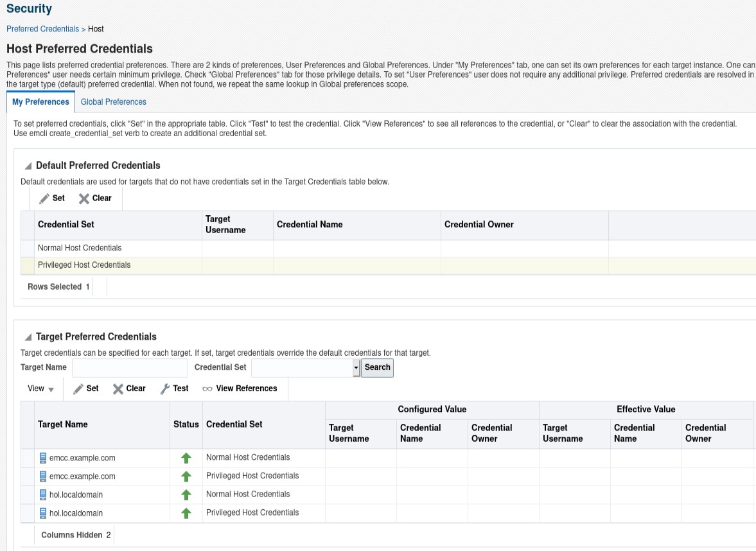This screenshot has height=551, width=756.
Task: Switch to the Global Preferences tab
Action: 113,101
